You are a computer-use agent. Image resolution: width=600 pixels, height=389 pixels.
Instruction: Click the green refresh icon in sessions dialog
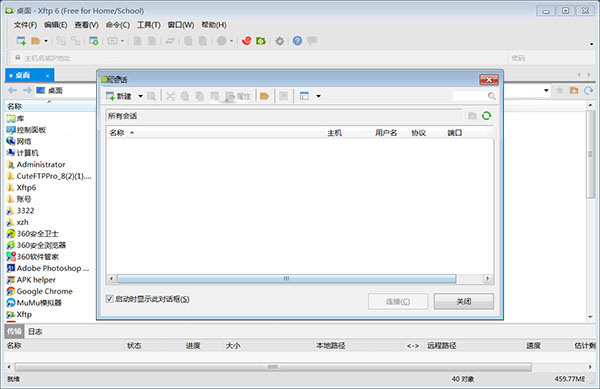(486, 116)
